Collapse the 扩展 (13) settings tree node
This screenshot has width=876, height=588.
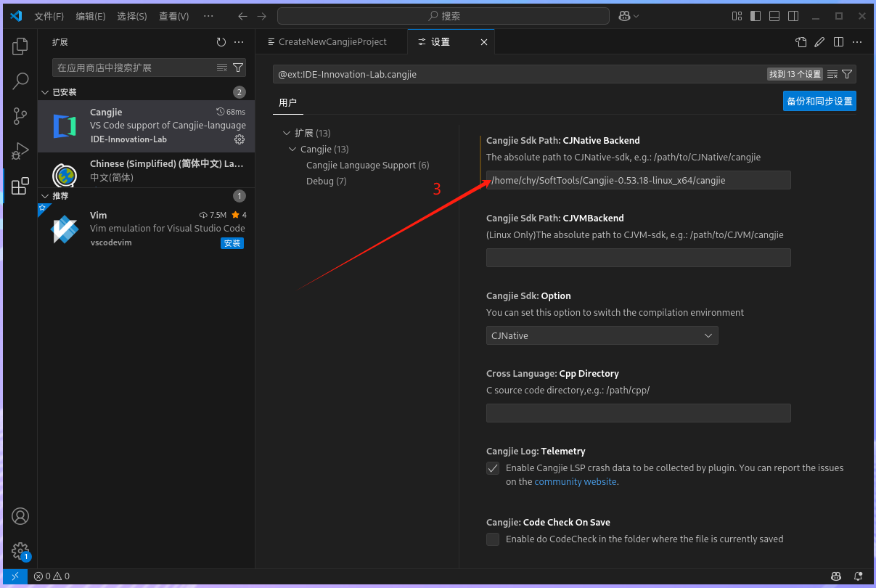coord(287,134)
